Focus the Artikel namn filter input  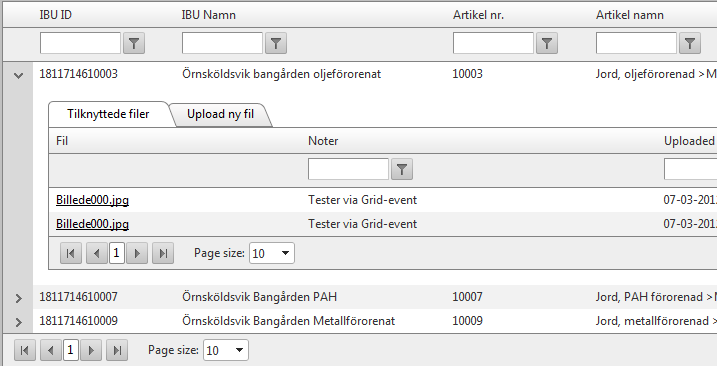click(x=636, y=43)
